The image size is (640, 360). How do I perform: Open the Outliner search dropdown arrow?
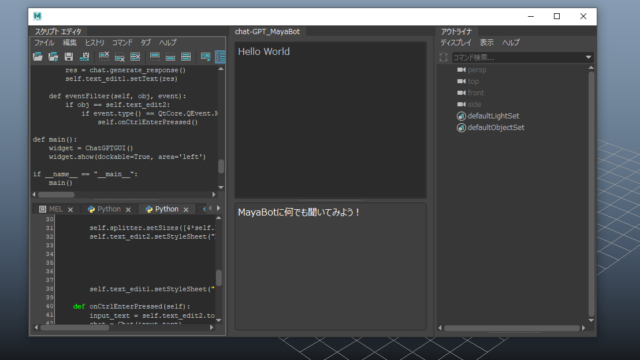[x=589, y=58]
